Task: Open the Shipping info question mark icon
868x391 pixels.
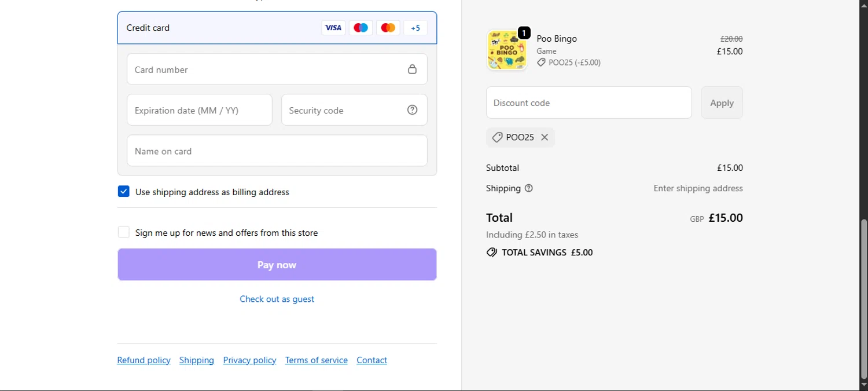Action: tap(528, 188)
